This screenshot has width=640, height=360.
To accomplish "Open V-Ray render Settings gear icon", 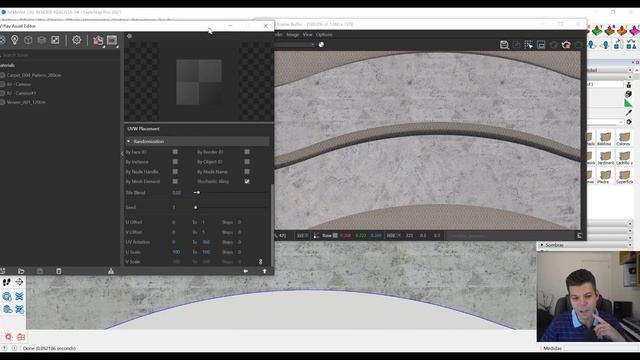I will tap(76, 40).
